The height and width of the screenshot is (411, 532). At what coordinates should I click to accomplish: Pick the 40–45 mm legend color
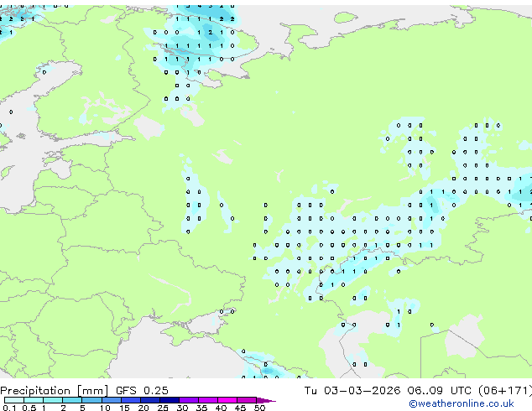[227, 400]
